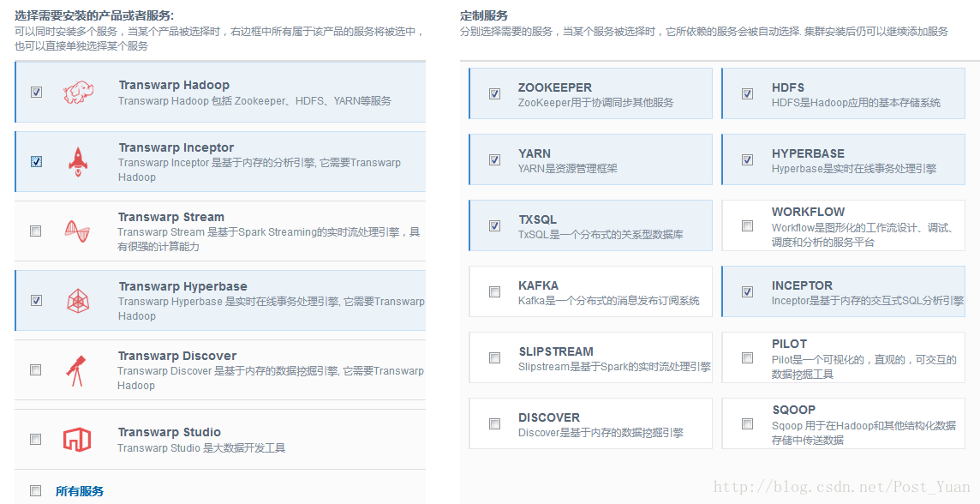Click the 选择需要安装的产品或者服务 heading

click(94, 15)
